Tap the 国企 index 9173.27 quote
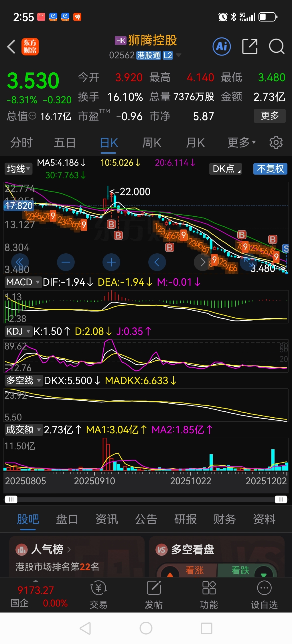The image size is (292, 644). (x=35, y=590)
